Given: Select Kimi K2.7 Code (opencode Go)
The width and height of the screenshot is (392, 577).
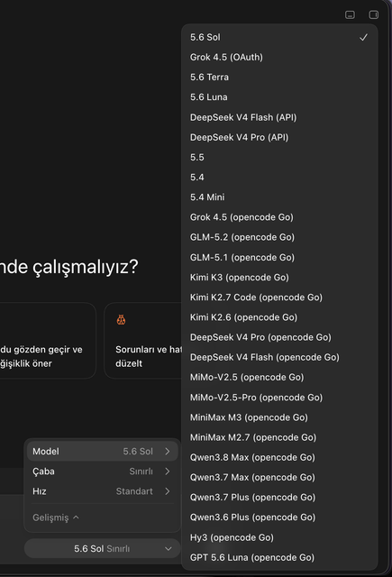Looking at the screenshot, I should point(279,298).
